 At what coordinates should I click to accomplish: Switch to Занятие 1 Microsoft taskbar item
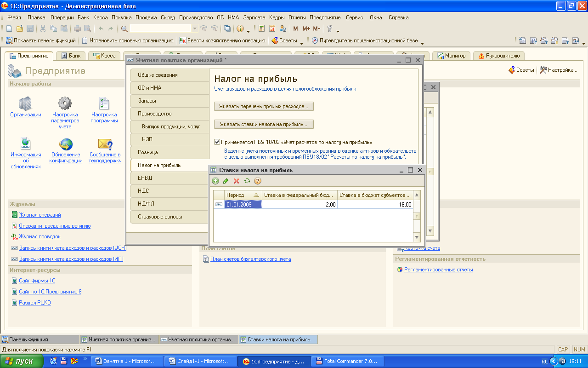[126, 361]
